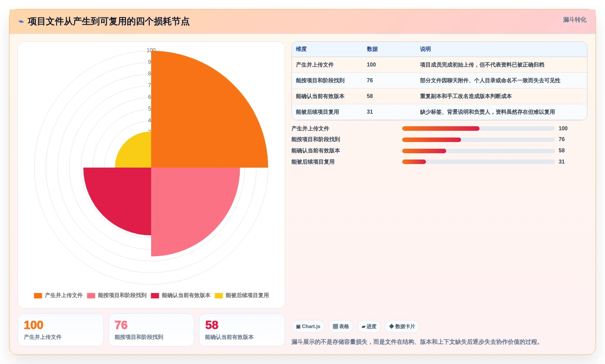Click the table data value 100
Viewport: 605px width, 364px height.
click(x=371, y=65)
